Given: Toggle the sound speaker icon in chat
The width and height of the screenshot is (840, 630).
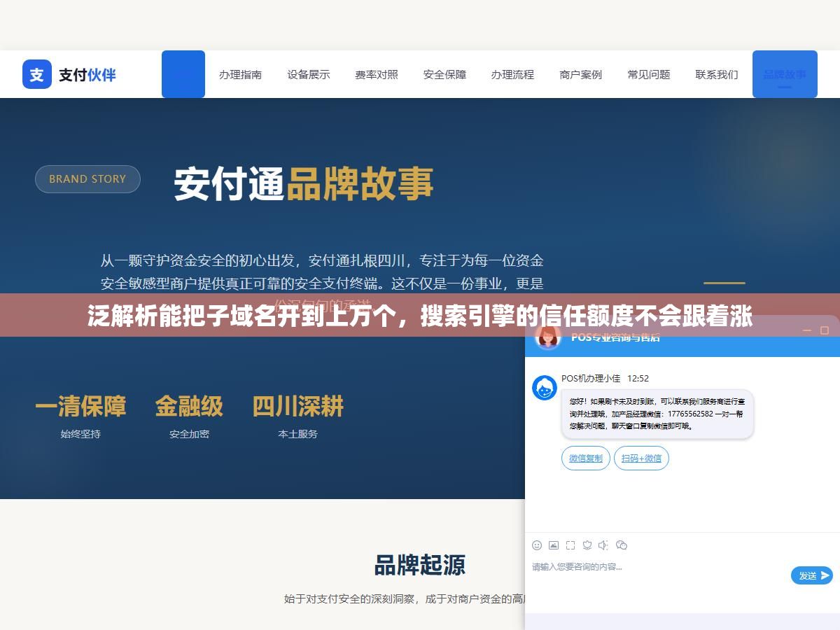Looking at the screenshot, I should [604, 545].
